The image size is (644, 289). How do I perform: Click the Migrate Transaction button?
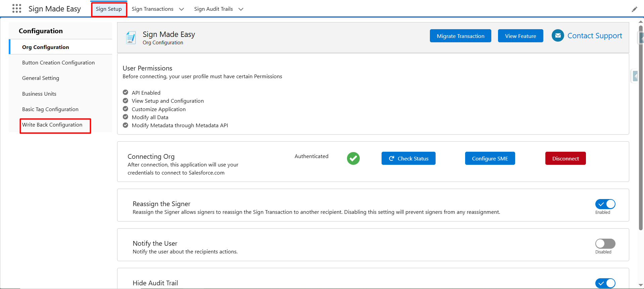point(460,36)
